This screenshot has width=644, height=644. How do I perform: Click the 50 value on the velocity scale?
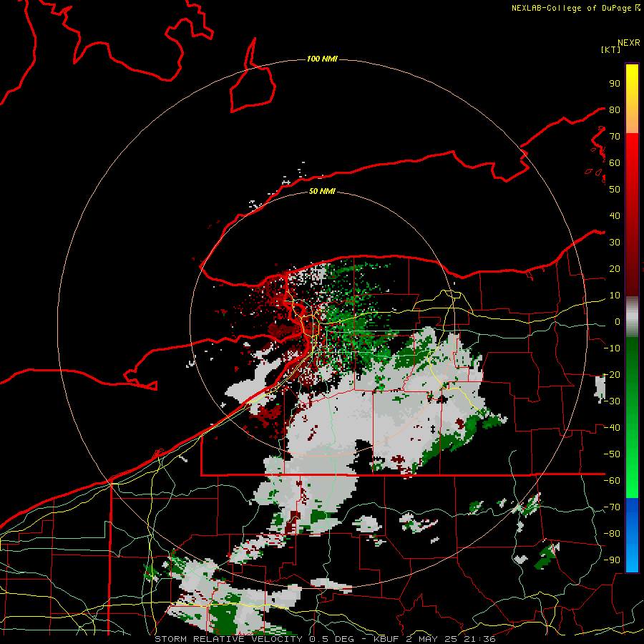click(x=615, y=190)
